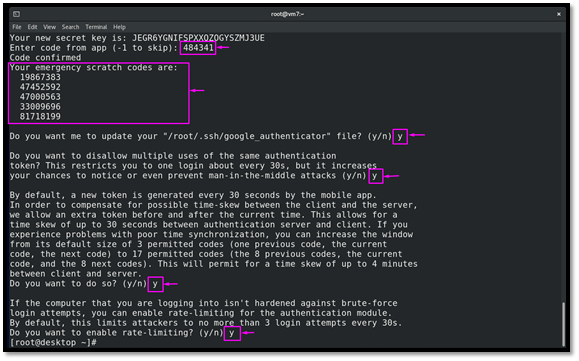
Task: Click "Your emergency scratch codes are:" line
Action: (93, 68)
